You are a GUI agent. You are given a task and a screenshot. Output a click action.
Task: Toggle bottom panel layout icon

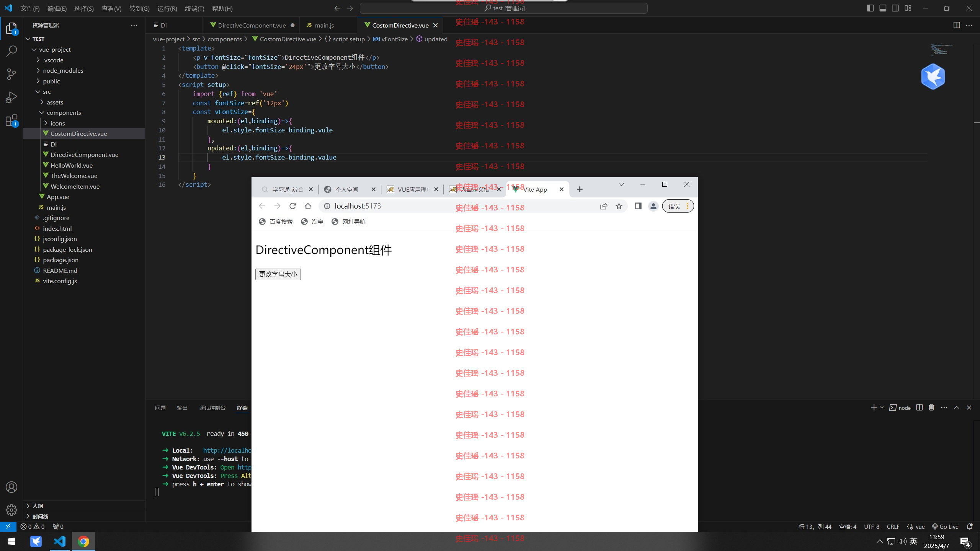(883, 8)
